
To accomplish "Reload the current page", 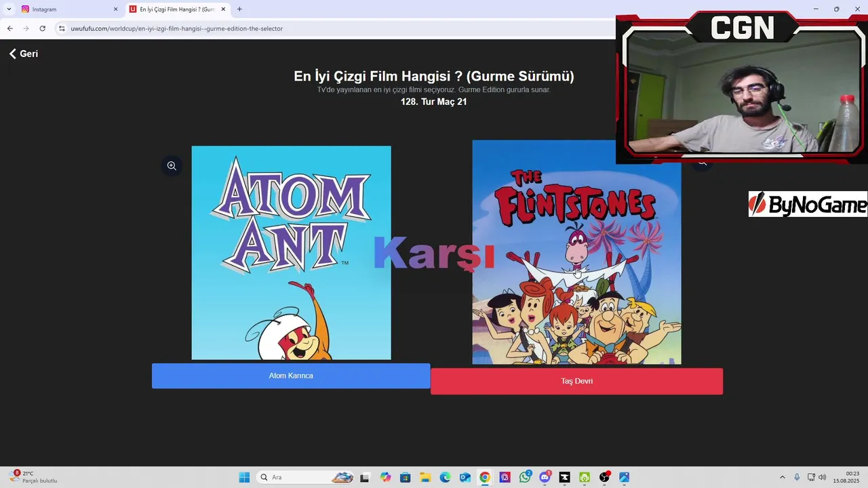I will click(42, 28).
